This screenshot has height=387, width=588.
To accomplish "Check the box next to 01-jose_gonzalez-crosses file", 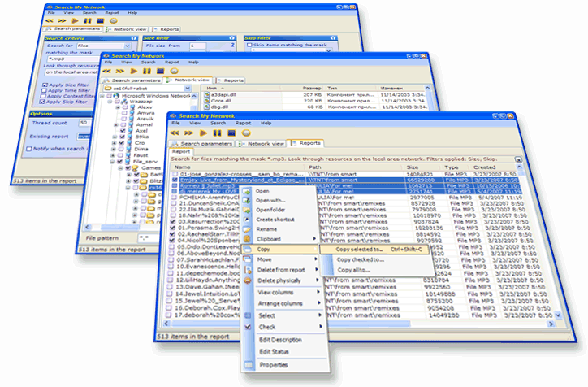I will [x=174, y=173].
